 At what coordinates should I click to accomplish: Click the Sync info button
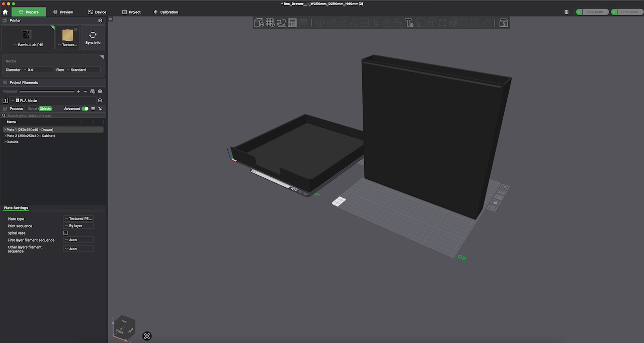click(93, 38)
